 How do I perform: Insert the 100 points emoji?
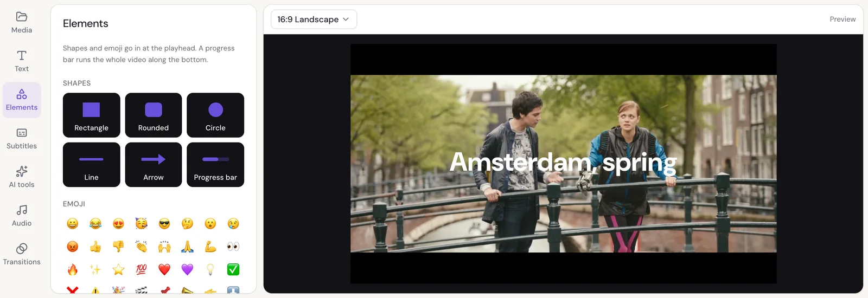point(142,270)
